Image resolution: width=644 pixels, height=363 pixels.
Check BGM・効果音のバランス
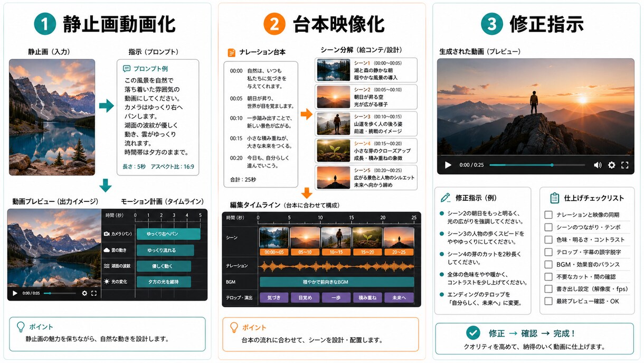[x=548, y=264]
